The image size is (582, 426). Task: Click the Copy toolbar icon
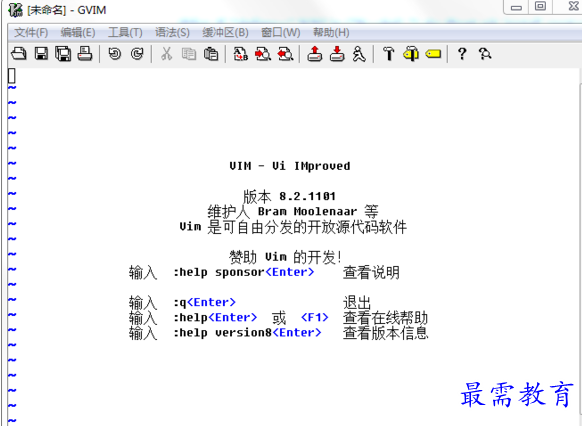point(189,54)
